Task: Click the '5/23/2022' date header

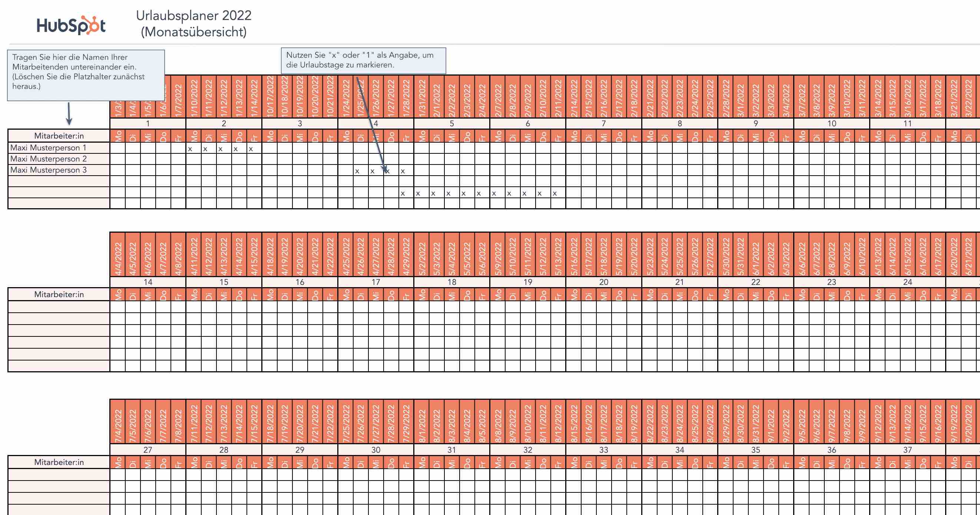Action: (x=649, y=255)
